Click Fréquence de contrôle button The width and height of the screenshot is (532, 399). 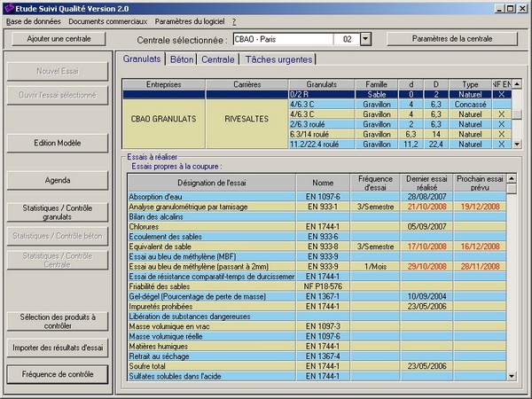point(58,374)
